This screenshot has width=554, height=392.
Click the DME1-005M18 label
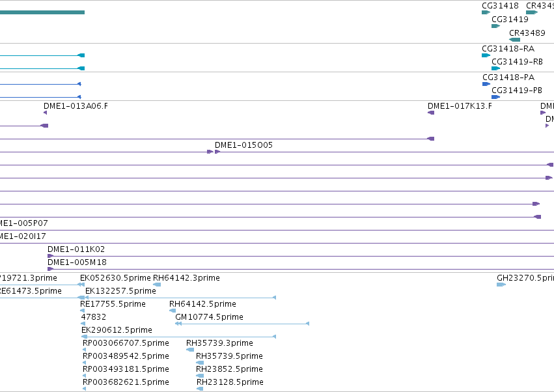click(x=77, y=262)
